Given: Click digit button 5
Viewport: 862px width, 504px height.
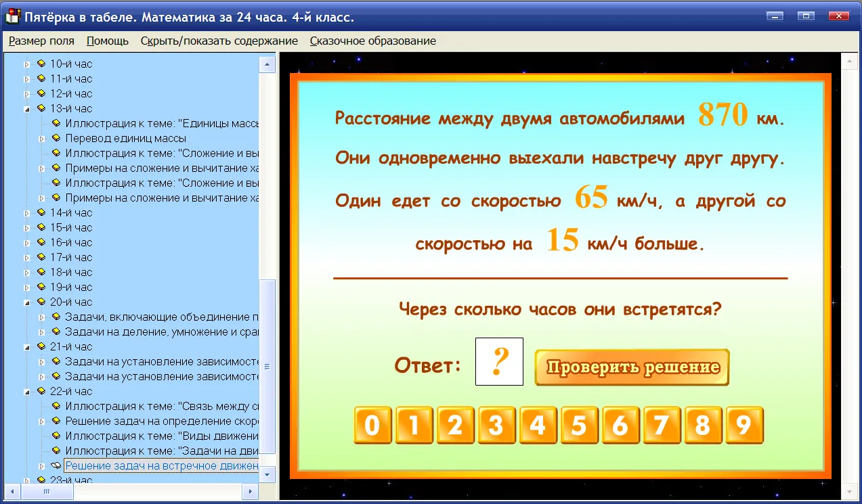Looking at the screenshot, I should click(x=579, y=426).
